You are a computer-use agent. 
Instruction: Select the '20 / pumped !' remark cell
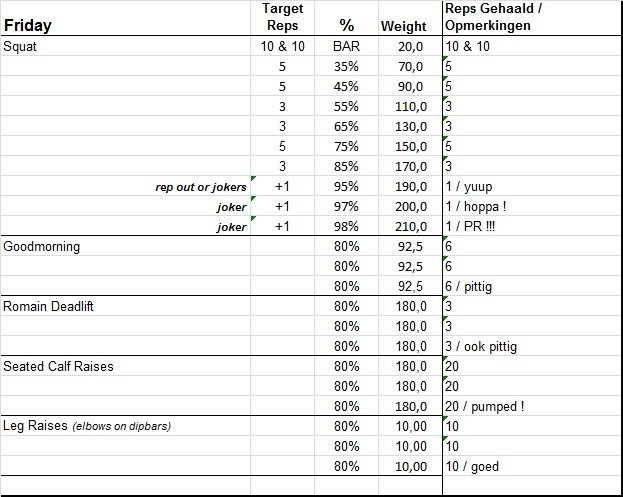click(485, 406)
